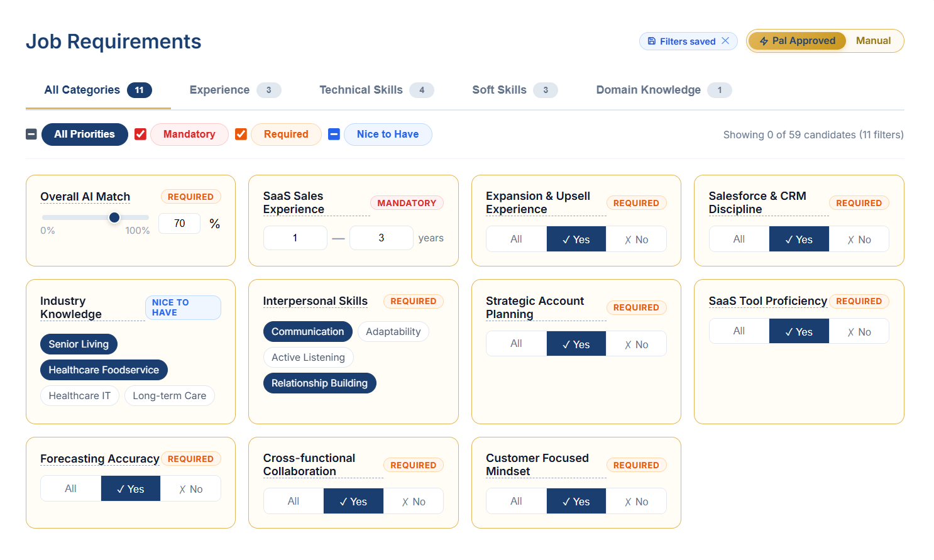The width and height of the screenshot is (934, 560).
Task: Open the Domain Knowledge tab
Action: 664,90
